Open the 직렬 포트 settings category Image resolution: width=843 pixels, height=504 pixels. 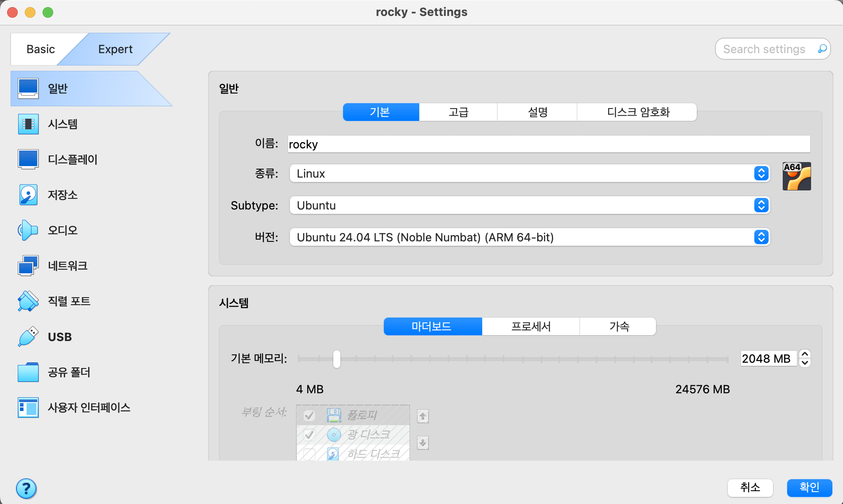click(x=91, y=301)
